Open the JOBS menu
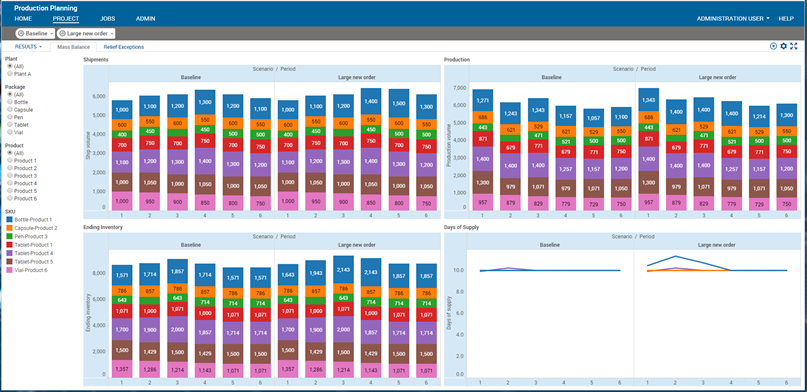 pyautogui.click(x=108, y=19)
